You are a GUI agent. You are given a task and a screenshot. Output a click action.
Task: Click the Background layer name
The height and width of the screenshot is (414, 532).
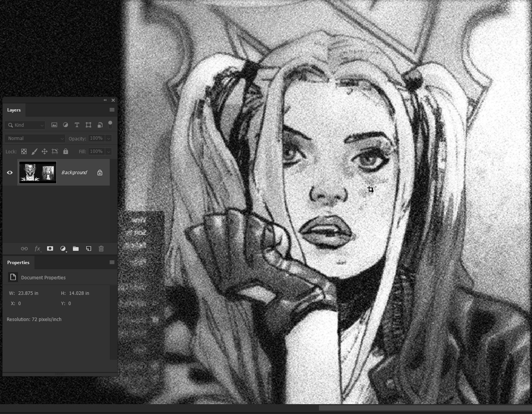click(74, 173)
